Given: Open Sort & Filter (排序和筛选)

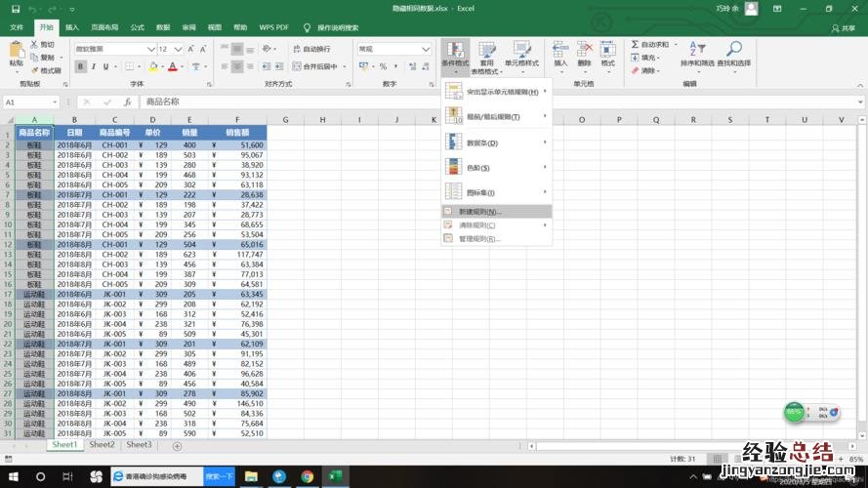Looking at the screenshot, I should point(698,54).
